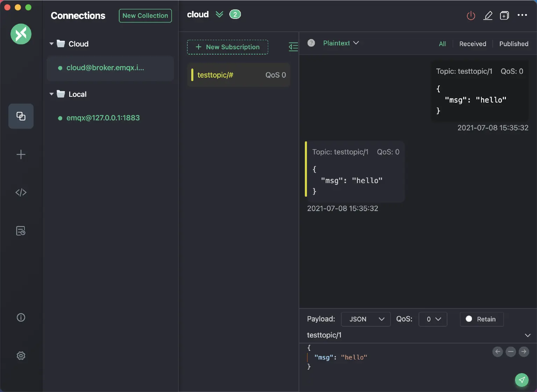Collapse the Cloud folder in connections
This screenshot has height=392, width=537.
point(51,44)
